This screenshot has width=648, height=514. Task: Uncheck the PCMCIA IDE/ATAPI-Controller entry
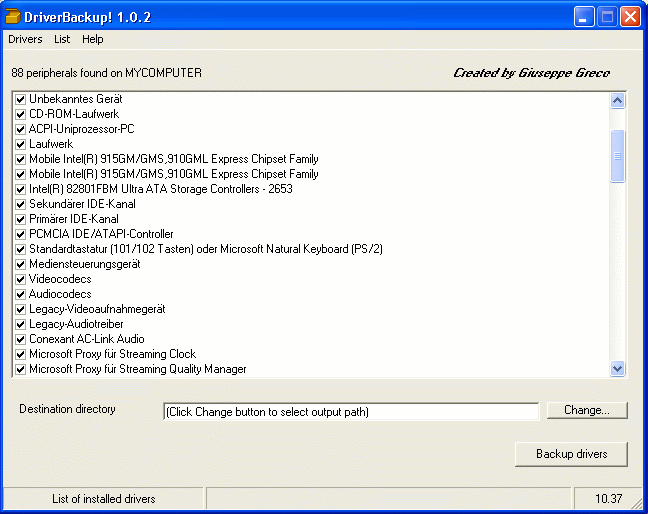pos(20,235)
